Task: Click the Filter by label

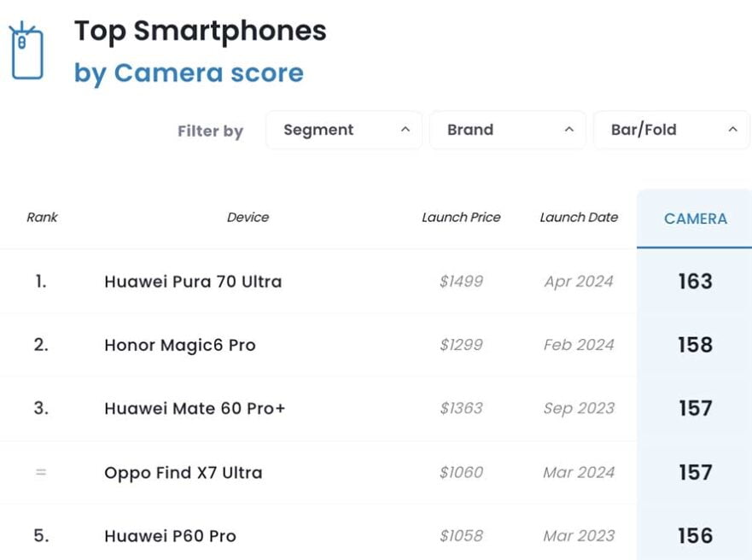Action: tap(210, 130)
